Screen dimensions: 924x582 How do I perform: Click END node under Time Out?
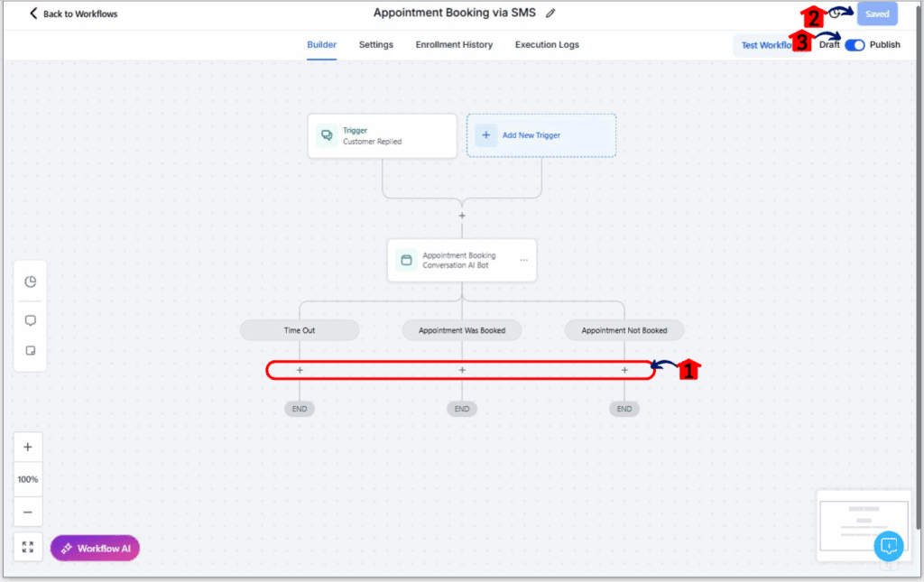pyautogui.click(x=300, y=409)
